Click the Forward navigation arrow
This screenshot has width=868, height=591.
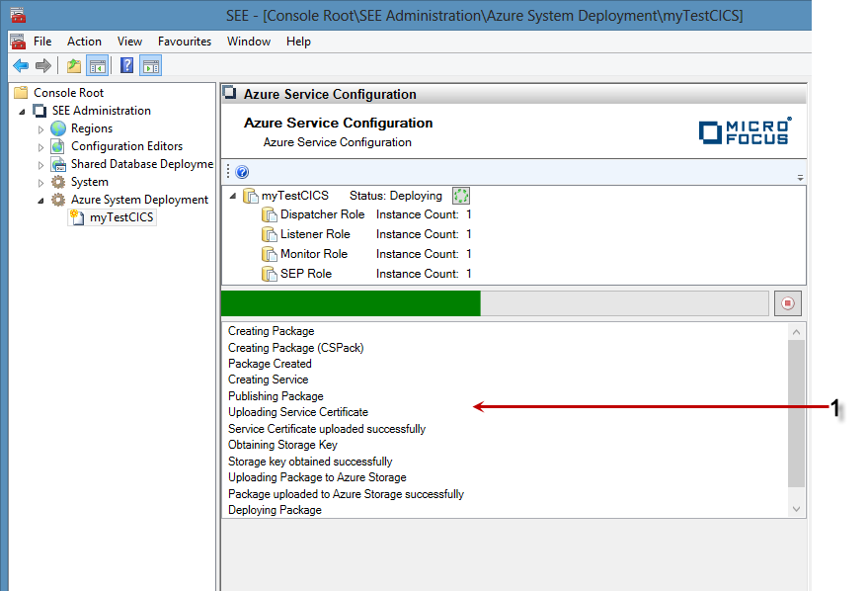pos(43,66)
